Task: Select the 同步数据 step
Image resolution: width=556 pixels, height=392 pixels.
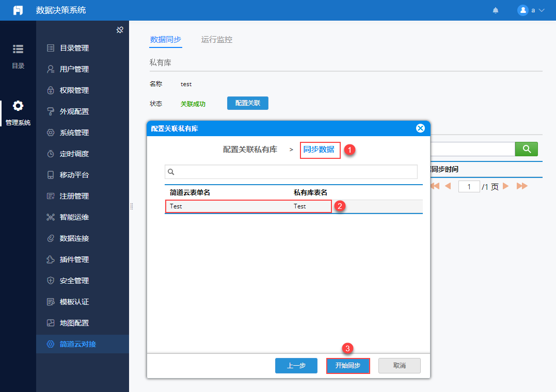Action: 319,150
